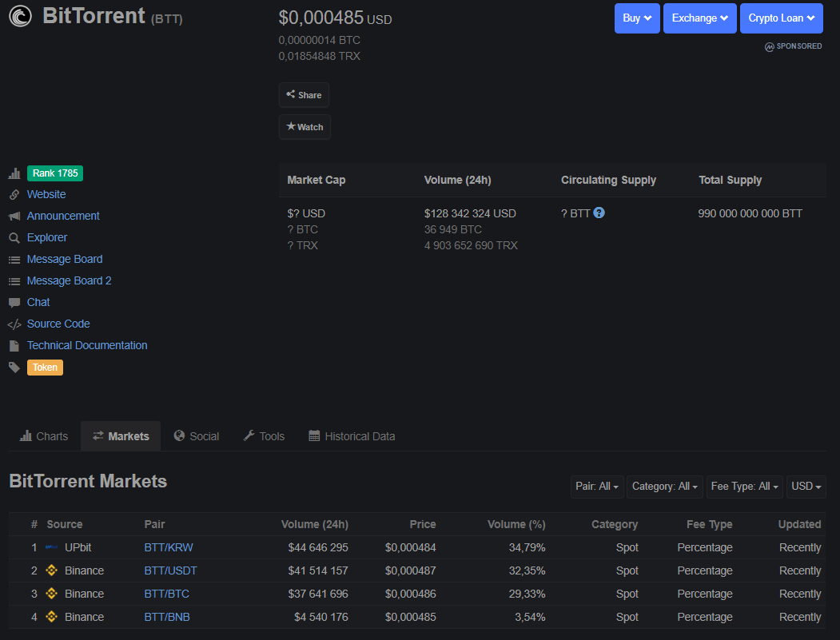Viewport: 840px width, 640px height.
Task: Open the BTT/USDT market pair link
Action: (x=170, y=570)
